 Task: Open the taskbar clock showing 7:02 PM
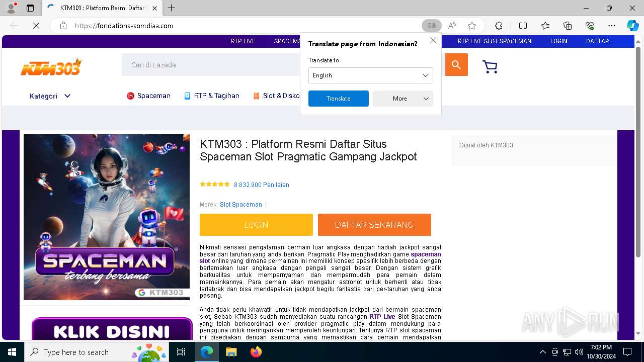pos(601,352)
